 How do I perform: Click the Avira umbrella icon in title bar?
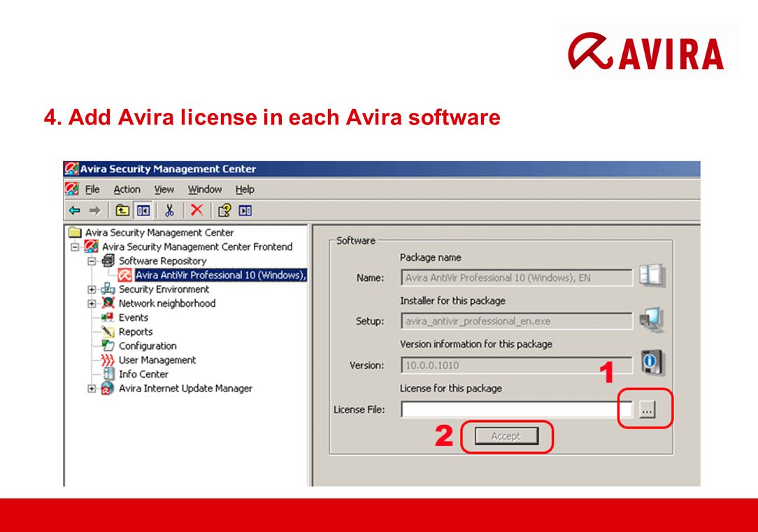point(71,168)
